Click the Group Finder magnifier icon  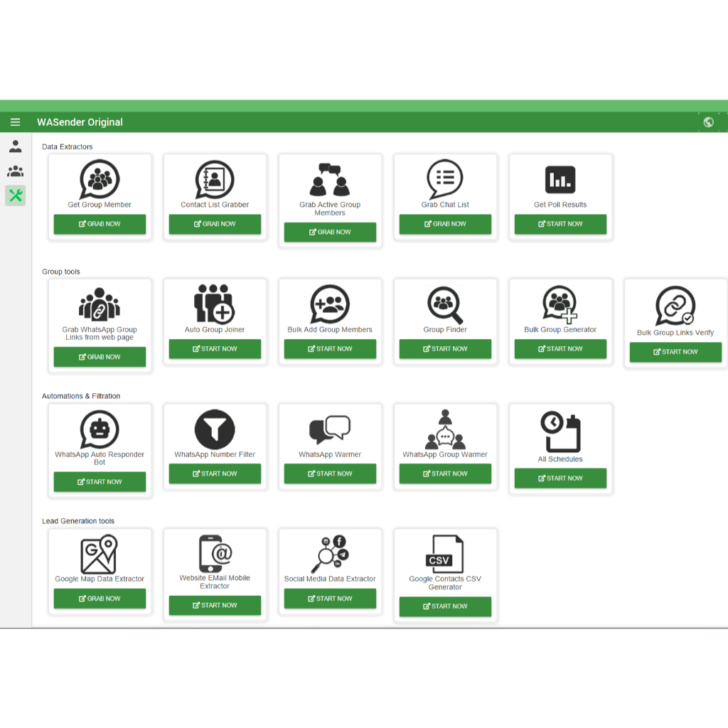445,305
